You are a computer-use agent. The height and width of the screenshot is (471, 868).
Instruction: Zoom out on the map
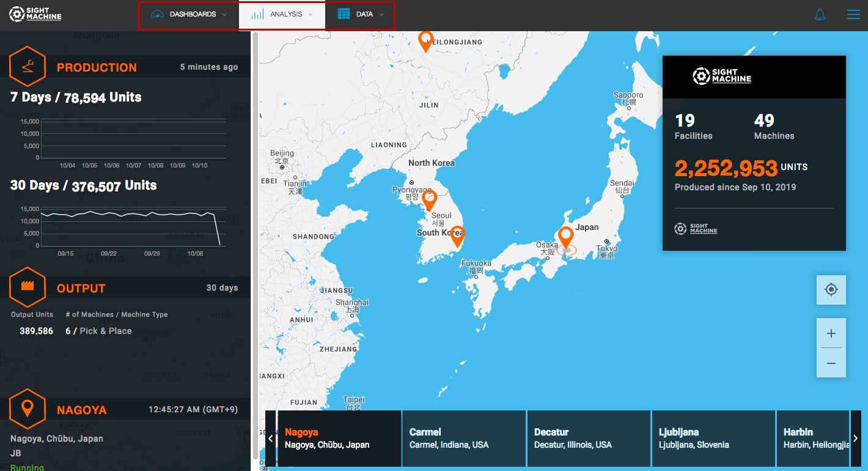click(x=831, y=363)
